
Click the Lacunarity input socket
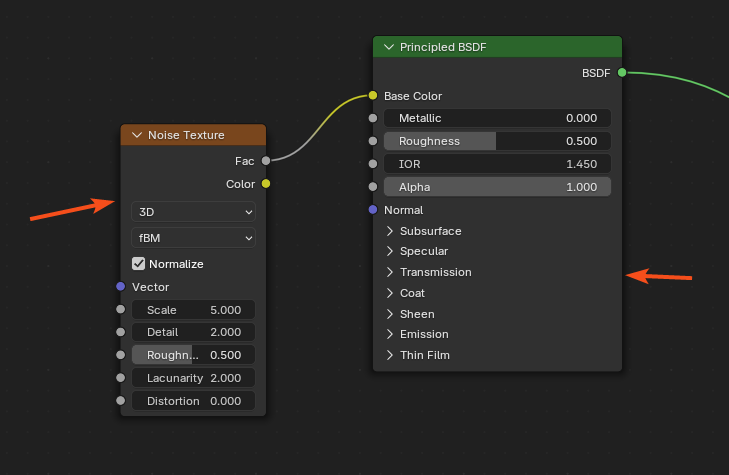point(120,377)
